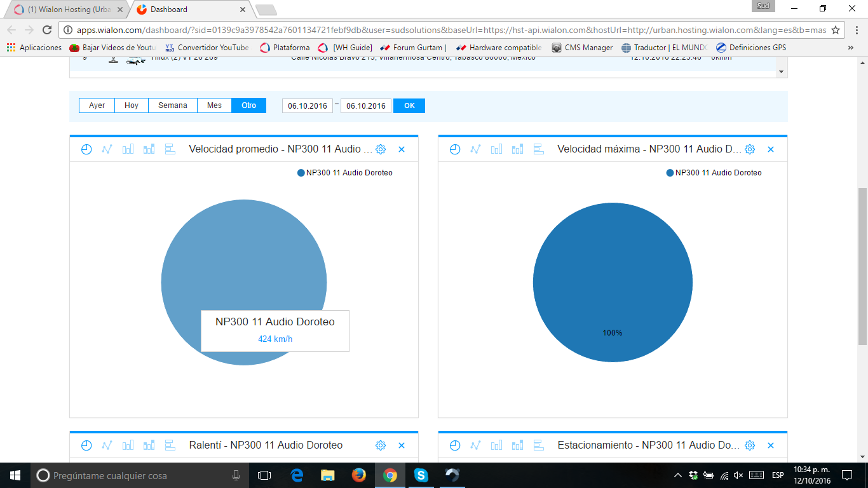Select the Semana time period
Image resolution: width=868 pixels, height=488 pixels.
pos(172,105)
